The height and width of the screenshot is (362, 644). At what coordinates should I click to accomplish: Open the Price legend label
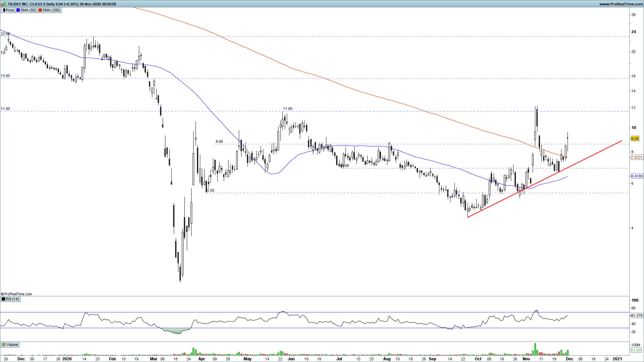[x=10, y=10]
